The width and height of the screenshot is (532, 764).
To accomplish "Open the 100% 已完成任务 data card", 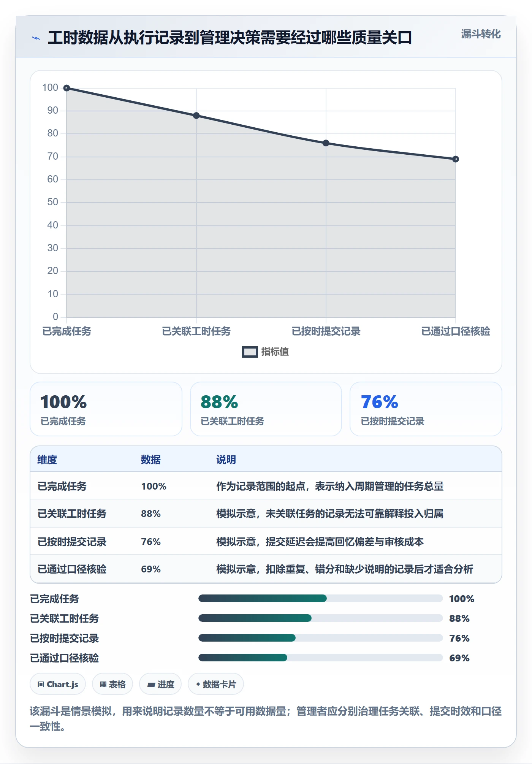I will 106,409.
